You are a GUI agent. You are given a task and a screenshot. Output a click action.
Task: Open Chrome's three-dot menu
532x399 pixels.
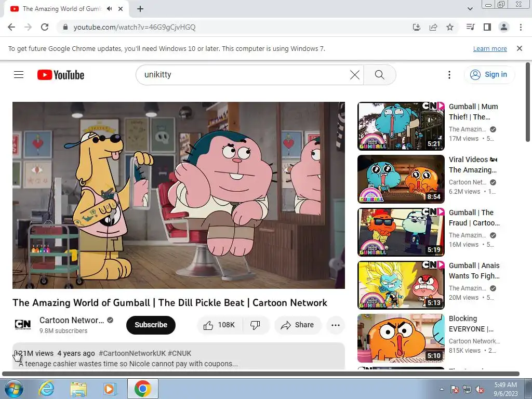(521, 27)
